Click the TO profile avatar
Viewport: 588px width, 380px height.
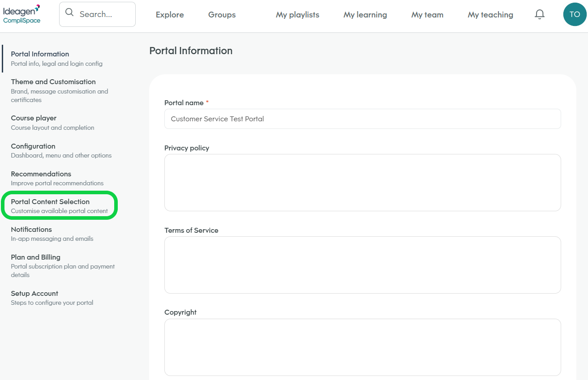tap(575, 14)
